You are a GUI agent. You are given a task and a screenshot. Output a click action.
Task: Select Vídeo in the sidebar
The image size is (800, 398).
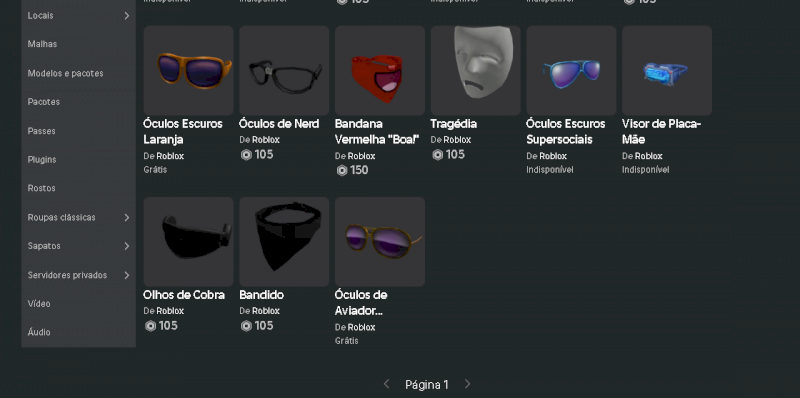pyautogui.click(x=39, y=304)
